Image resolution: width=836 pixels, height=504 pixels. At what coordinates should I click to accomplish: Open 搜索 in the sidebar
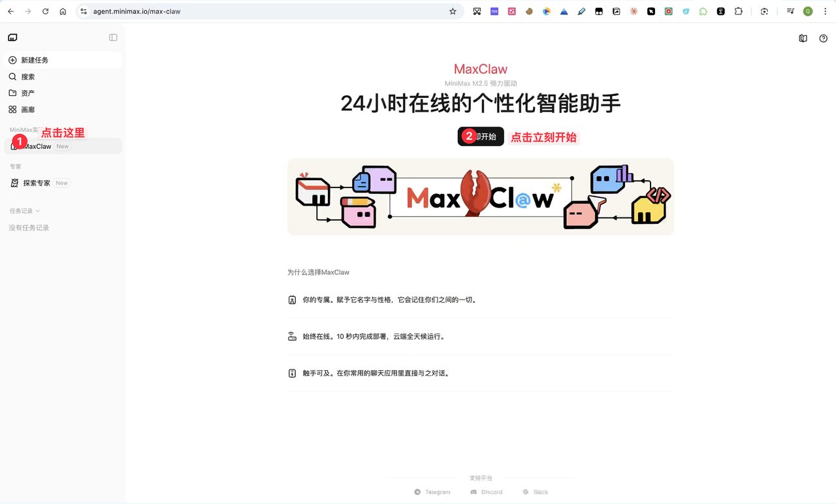pos(63,76)
